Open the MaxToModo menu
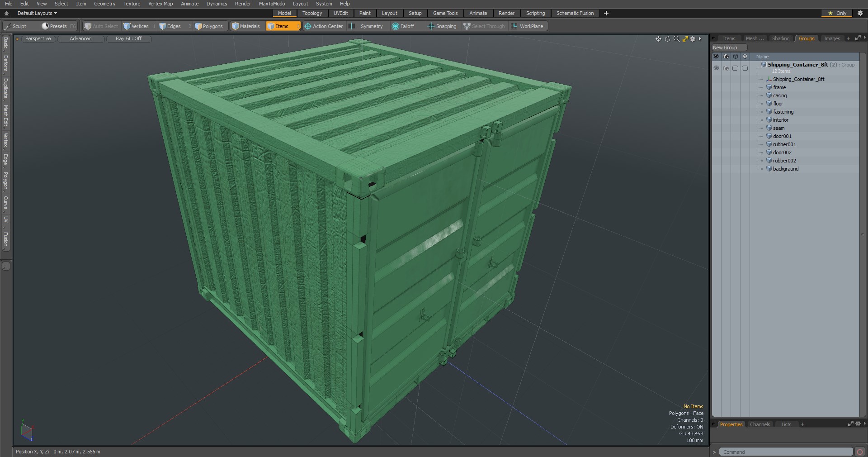The image size is (868, 457). [272, 4]
